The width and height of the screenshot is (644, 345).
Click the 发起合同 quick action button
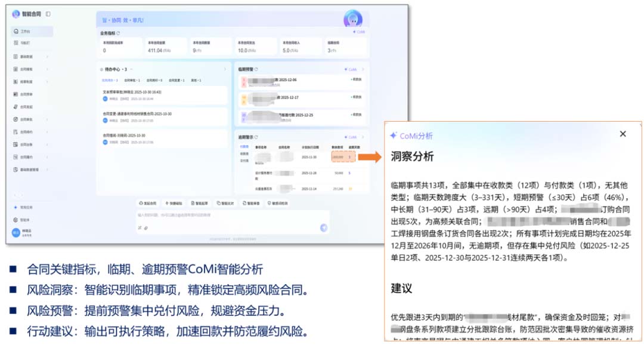pyautogui.click(x=147, y=203)
